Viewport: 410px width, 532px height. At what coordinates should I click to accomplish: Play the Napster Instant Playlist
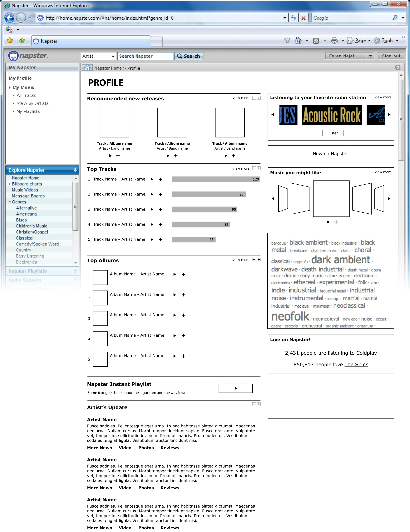point(236,388)
